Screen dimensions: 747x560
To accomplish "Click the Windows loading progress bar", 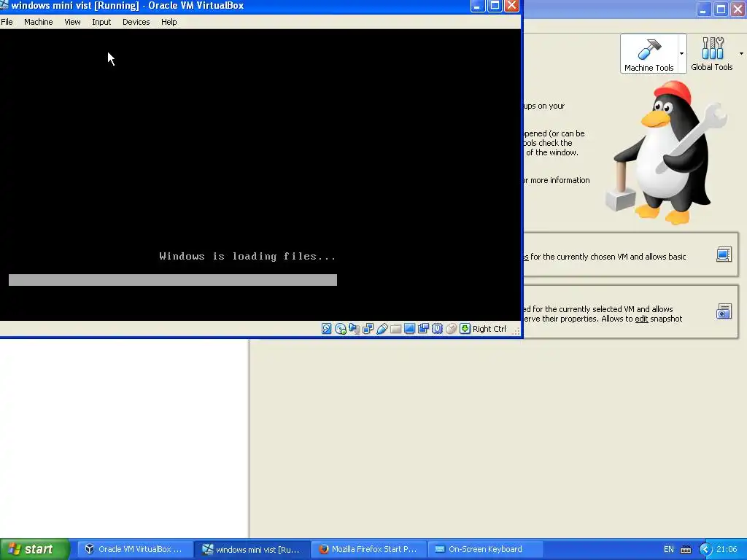I will click(x=173, y=280).
